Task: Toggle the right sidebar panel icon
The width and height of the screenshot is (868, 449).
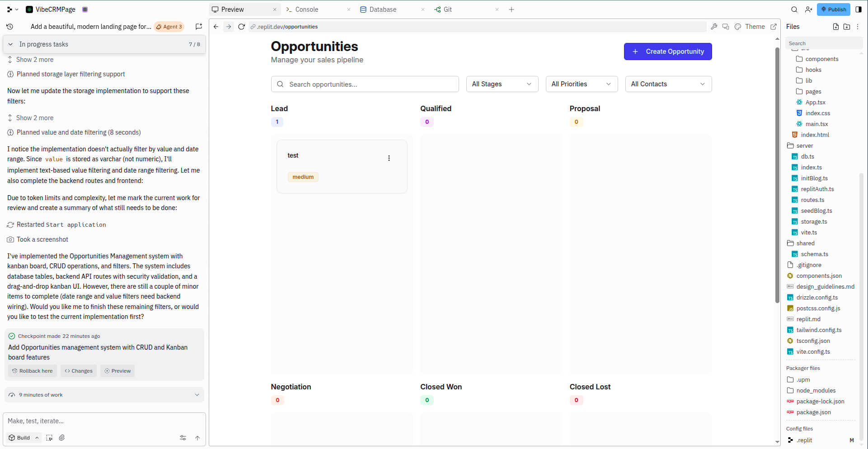Action: pyautogui.click(x=859, y=9)
